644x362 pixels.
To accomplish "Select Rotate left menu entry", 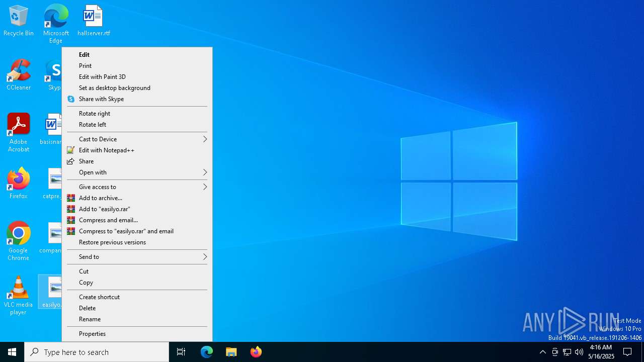I will pyautogui.click(x=137, y=125).
